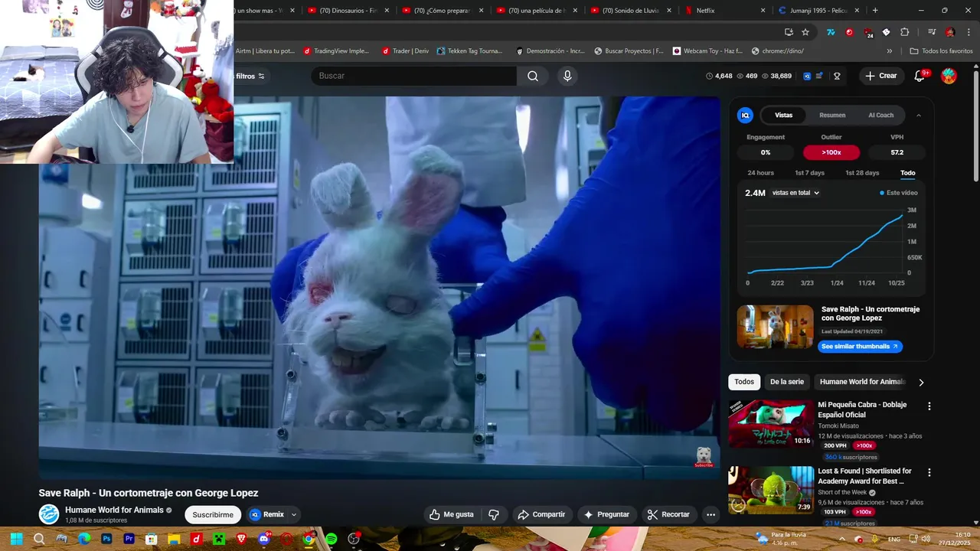Expand the Remix dropdown arrow
Screen dimensions: 980x551
294,514
